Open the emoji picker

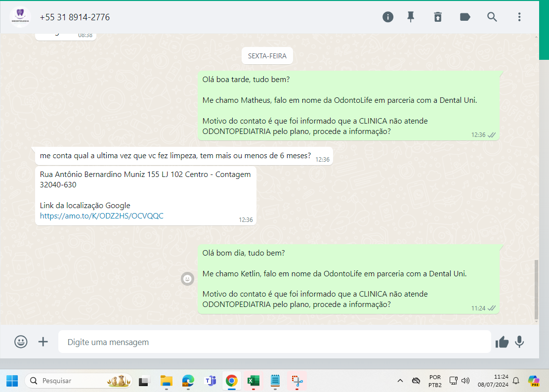pyautogui.click(x=21, y=342)
